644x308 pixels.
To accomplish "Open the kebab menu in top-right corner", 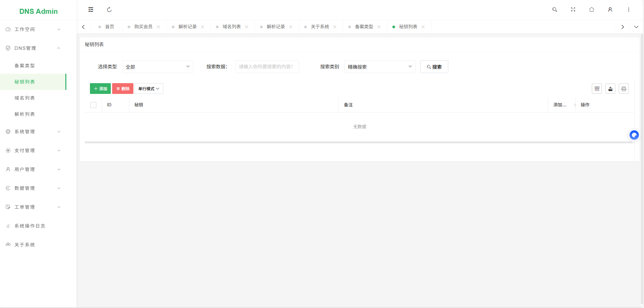I will click(628, 9).
